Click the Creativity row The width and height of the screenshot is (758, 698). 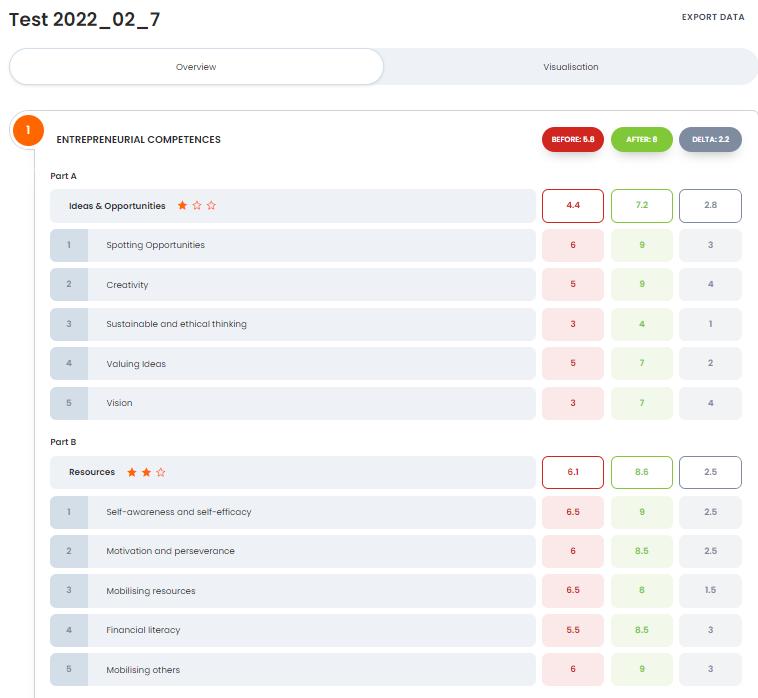click(292, 285)
